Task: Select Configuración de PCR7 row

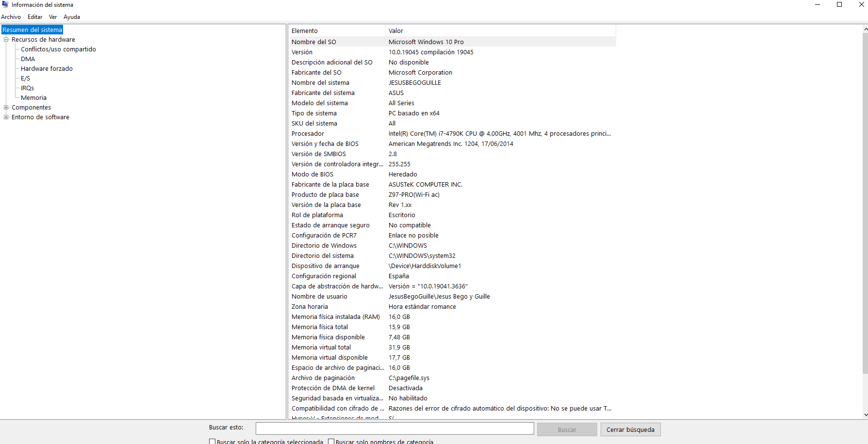Action: click(x=452, y=236)
